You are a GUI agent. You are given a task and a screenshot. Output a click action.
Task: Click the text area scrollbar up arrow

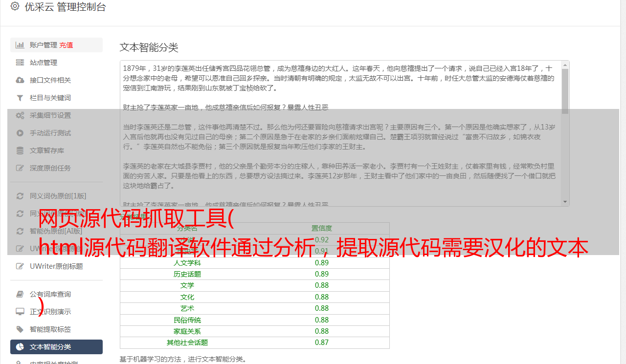pos(565,64)
